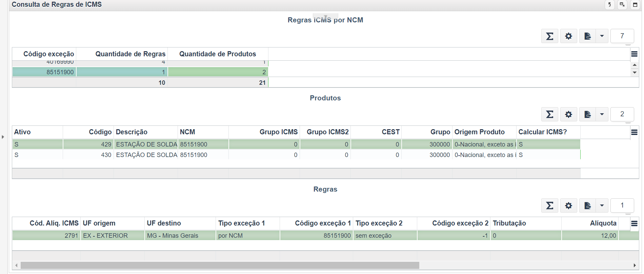Screen dimensions: 644x274
Task: Select the 85151900 row in NCM grid
Action: pyautogui.click(x=140, y=72)
